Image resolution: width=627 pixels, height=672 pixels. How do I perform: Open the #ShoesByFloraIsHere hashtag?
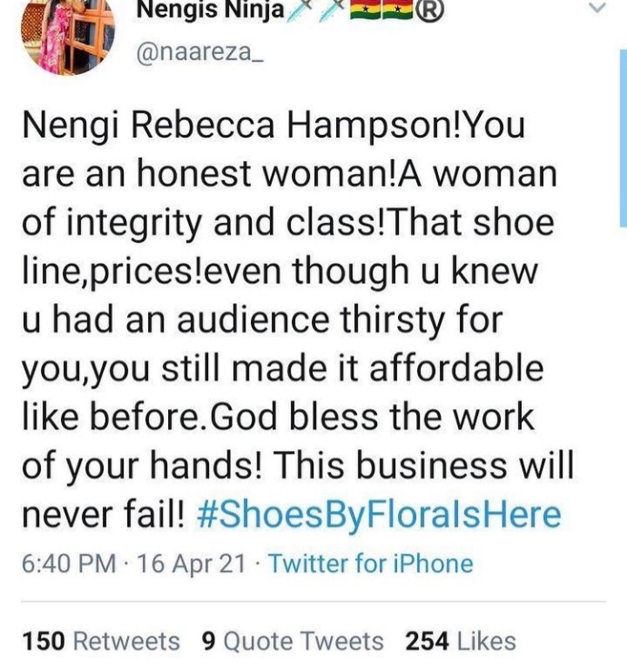coord(379,514)
